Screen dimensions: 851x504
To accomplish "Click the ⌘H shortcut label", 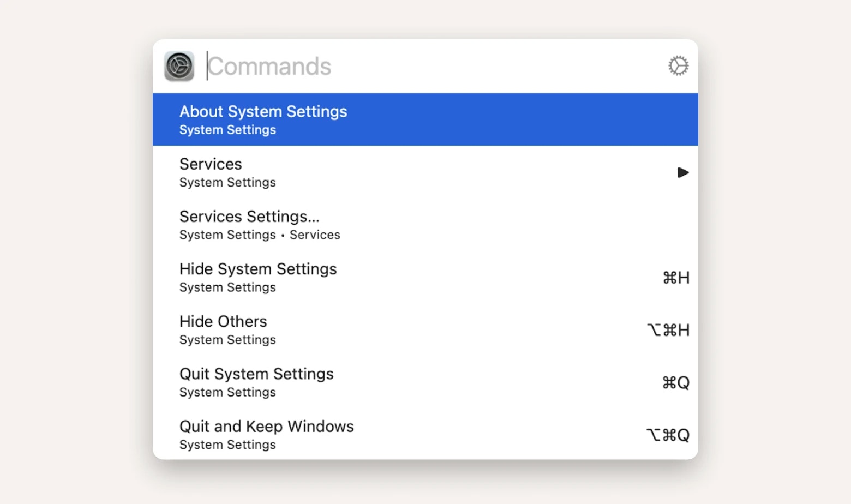I will 676,278.
